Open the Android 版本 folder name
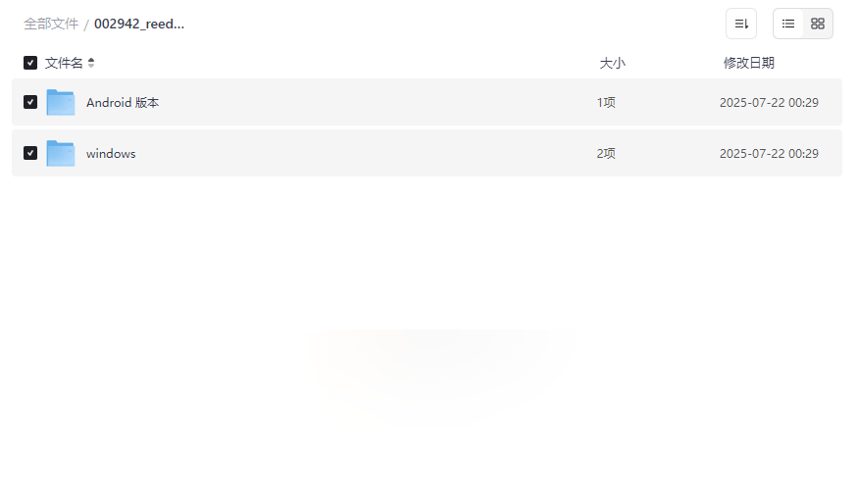 point(123,102)
